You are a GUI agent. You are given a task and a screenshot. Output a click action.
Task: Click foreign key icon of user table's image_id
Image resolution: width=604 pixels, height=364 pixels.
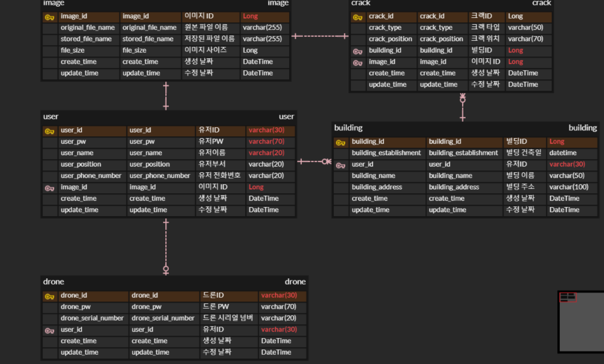tap(49, 188)
